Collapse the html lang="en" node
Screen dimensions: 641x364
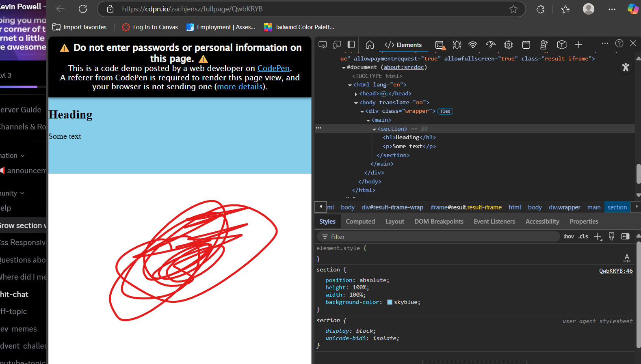pos(350,85)
